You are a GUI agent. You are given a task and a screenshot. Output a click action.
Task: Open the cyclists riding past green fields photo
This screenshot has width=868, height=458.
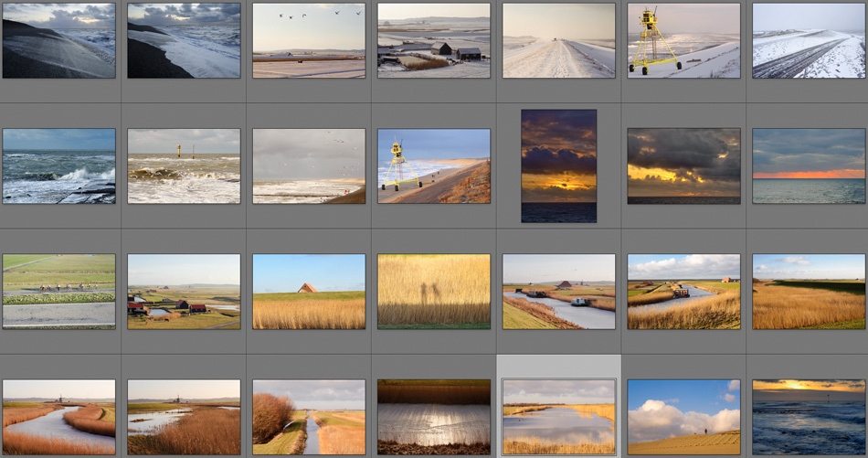58,291
